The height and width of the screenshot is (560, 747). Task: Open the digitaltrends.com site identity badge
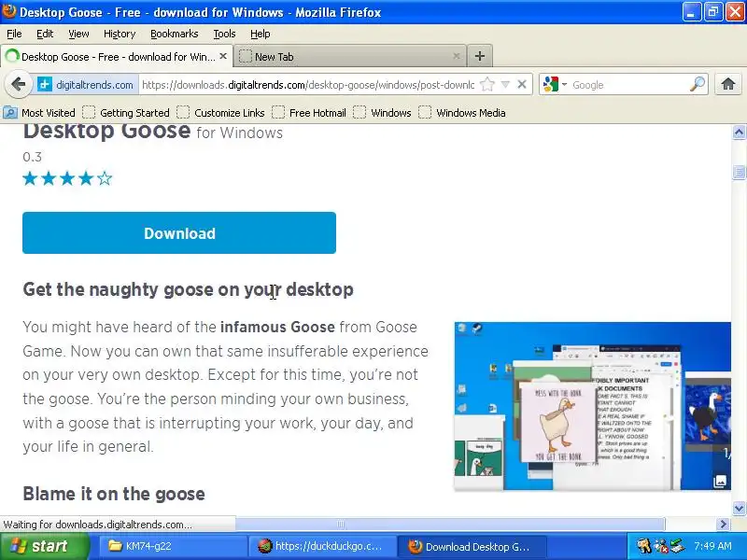[86, 85]
